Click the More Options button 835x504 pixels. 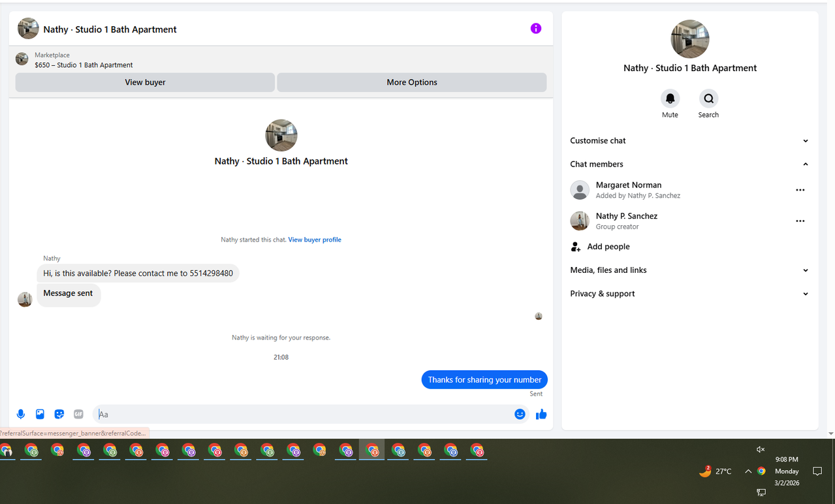(412, 82)
